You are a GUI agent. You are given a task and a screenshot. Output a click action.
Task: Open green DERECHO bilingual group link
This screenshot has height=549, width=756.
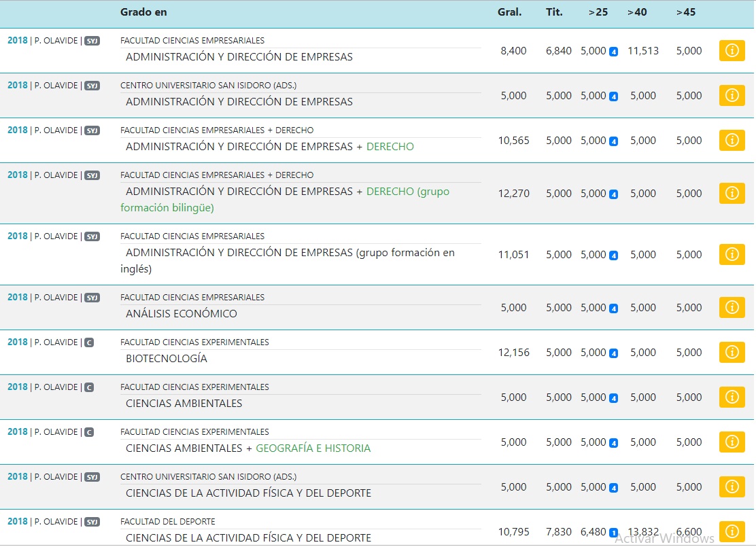(x=407, y=192)
